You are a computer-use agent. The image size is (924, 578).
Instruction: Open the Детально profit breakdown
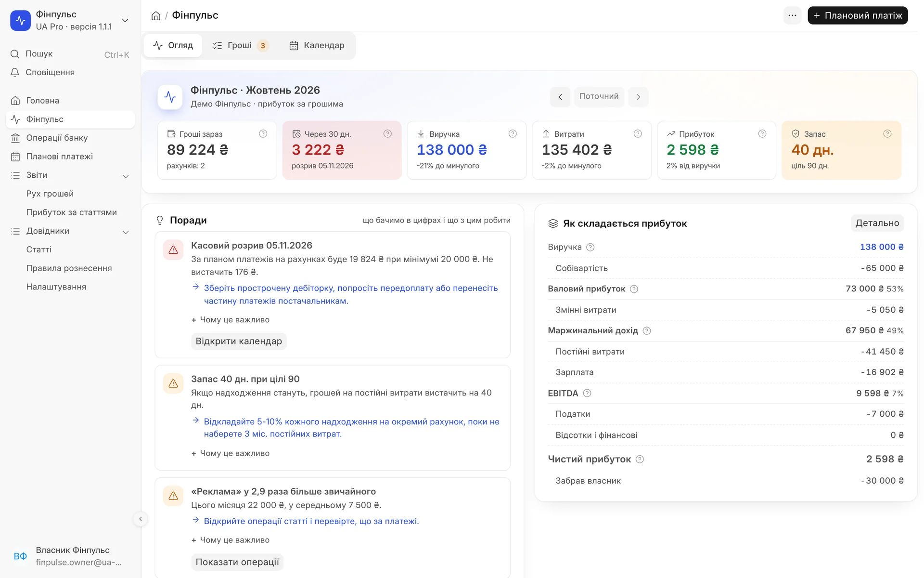[877, 223]
